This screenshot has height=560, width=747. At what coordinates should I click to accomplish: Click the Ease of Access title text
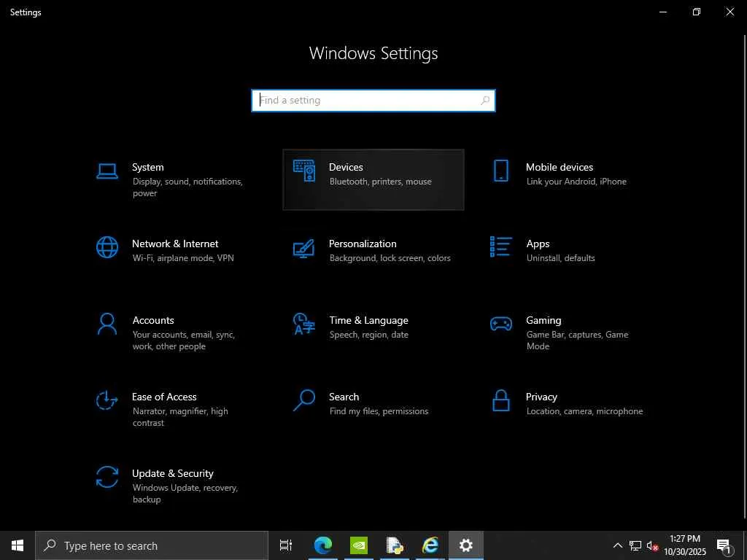coord(164,397)
